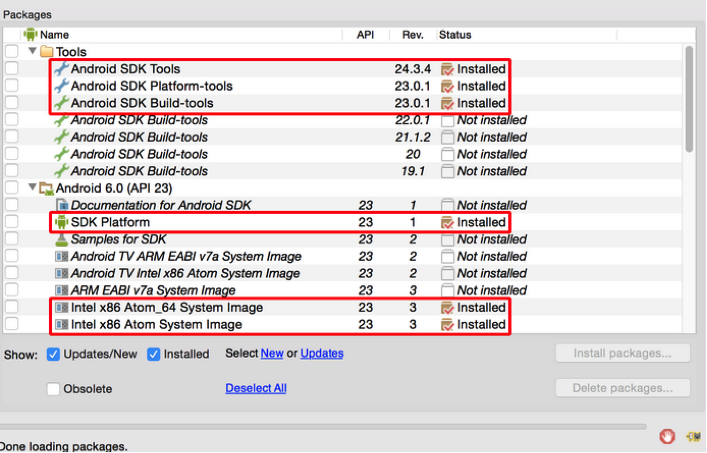This screenshot has width=707, height=453.
Task: Sort by the API column header
Action: click(x=366, y=35)
